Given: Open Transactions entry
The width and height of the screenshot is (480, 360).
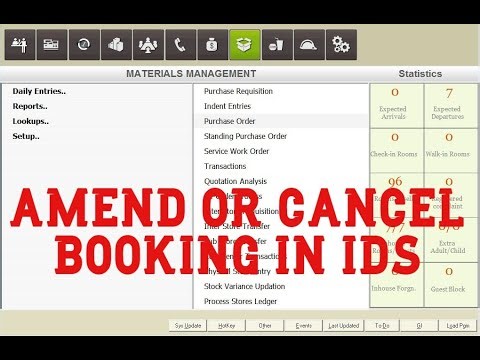Looking at the screenshot, I should click(225, 166).
